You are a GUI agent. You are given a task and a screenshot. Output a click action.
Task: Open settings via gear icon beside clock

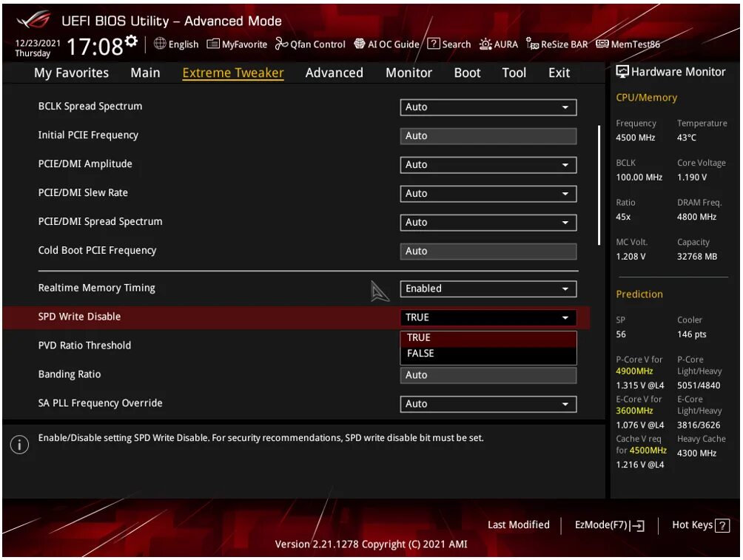tap(131, 41)
